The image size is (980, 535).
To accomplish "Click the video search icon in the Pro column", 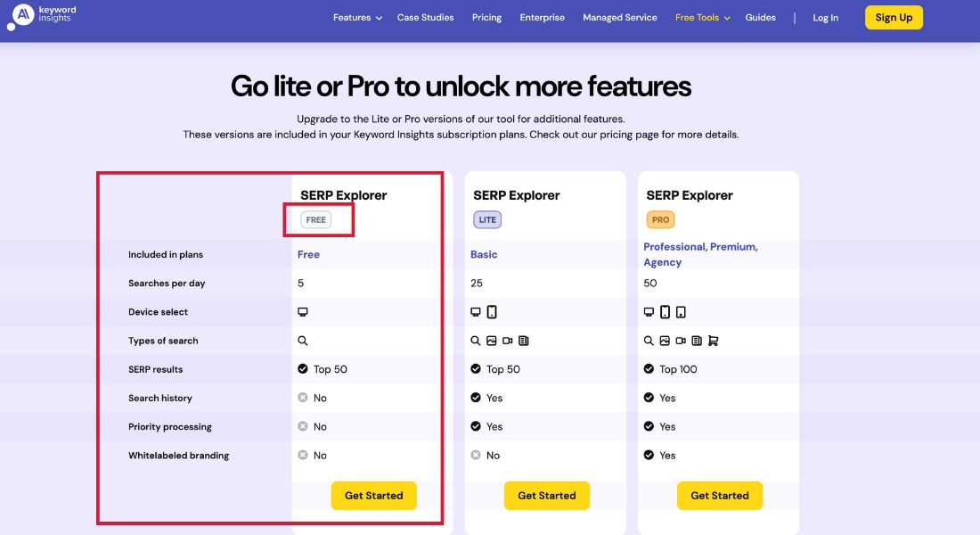I will pos(681,341).
